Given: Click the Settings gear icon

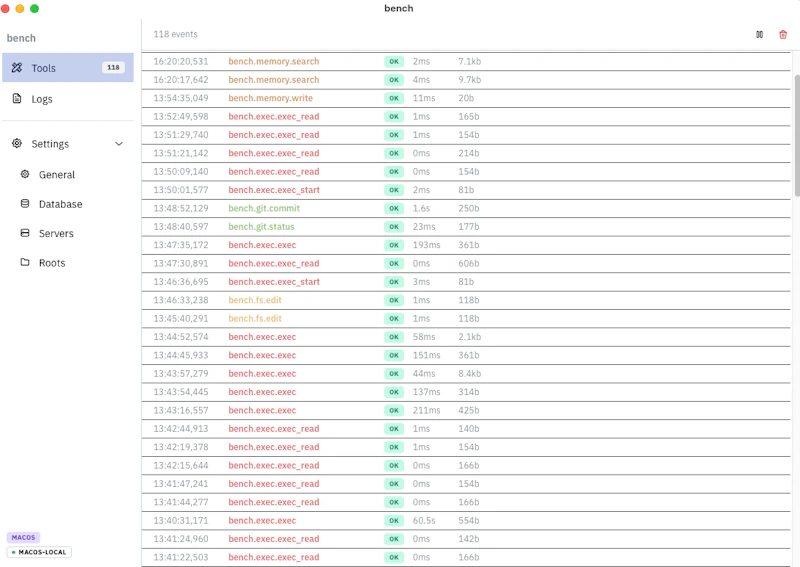Looking at the screenshot, I should 17,143.
